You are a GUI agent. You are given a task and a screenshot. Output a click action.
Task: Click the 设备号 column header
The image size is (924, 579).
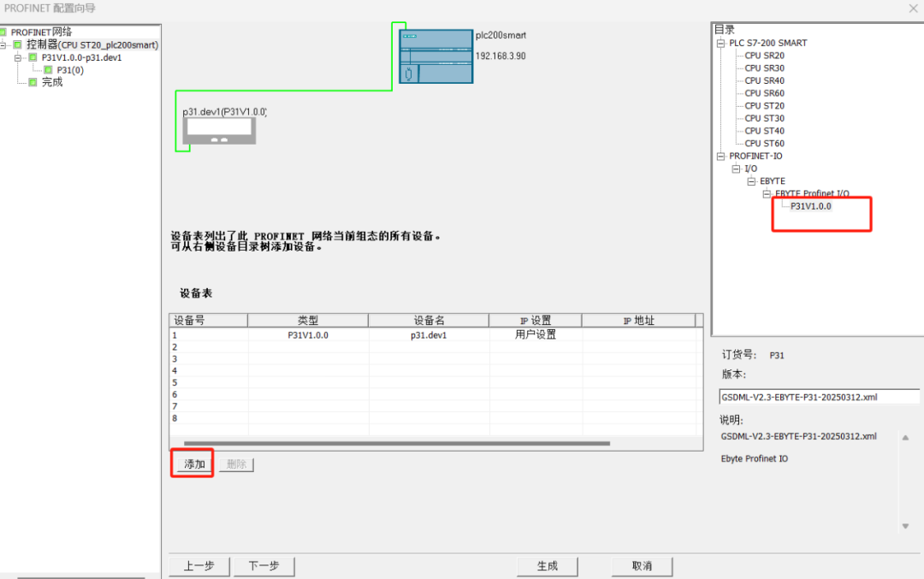tap(209, 321)
